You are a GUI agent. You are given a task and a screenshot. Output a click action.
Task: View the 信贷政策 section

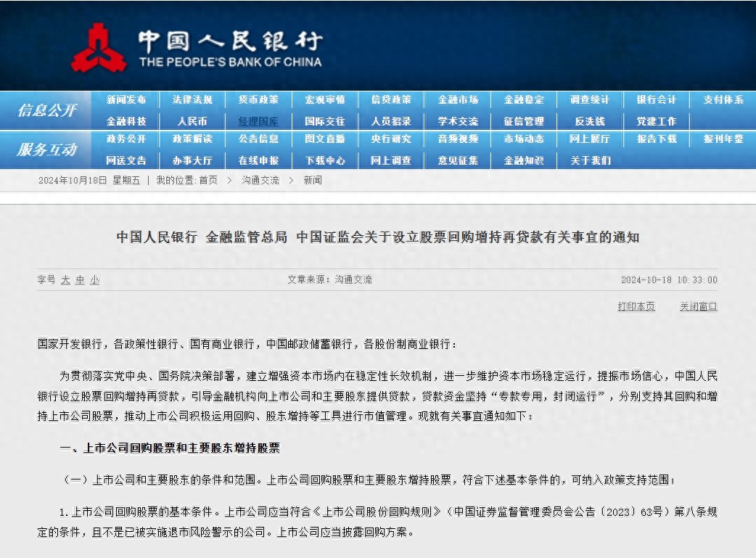391,100
